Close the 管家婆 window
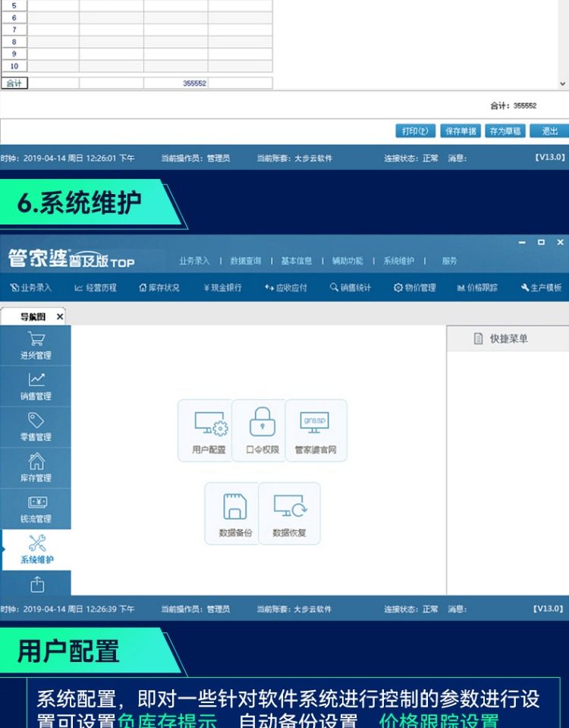 pyautogui.click(x=560, y=243)
